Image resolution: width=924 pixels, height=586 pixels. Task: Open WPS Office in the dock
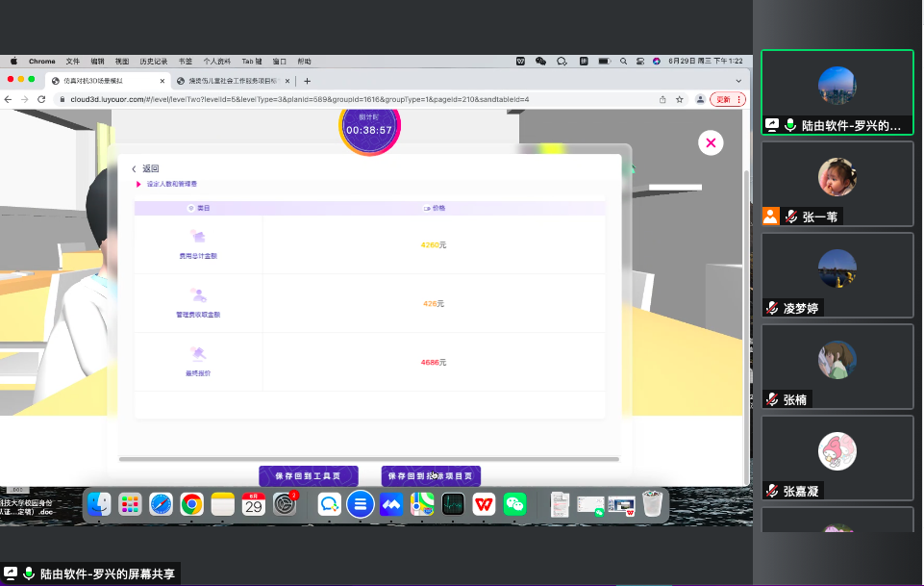point(485,503)
